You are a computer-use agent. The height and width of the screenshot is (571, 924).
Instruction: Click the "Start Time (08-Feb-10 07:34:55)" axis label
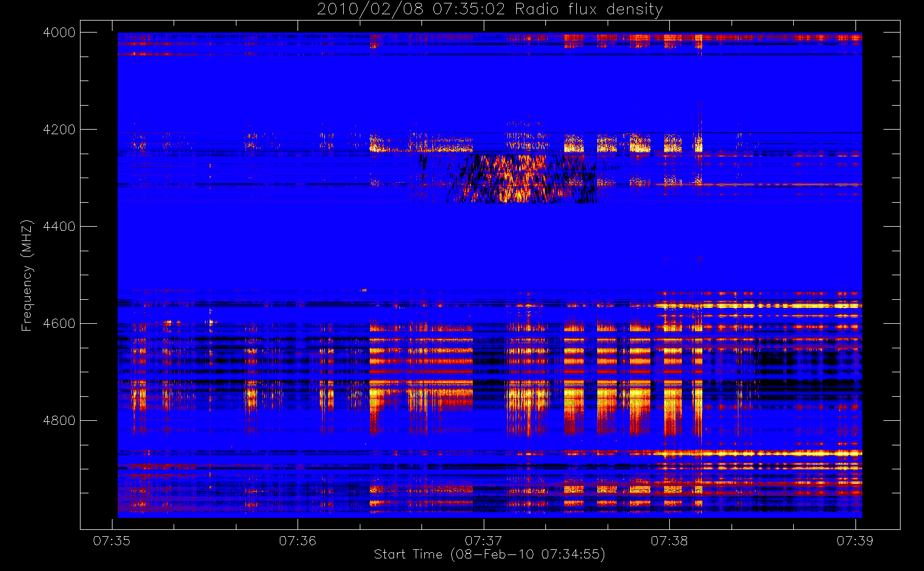(x=489, y=554)
